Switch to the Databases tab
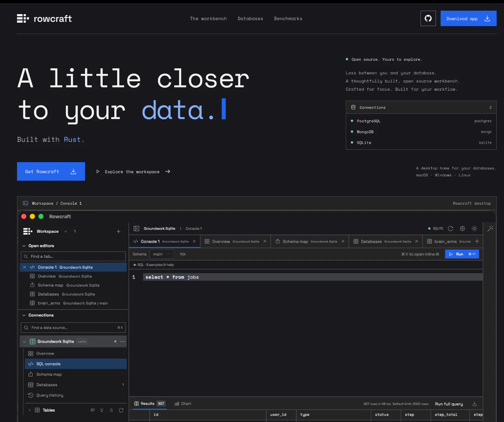The image size is (504, 422). (x=386, y=241)
